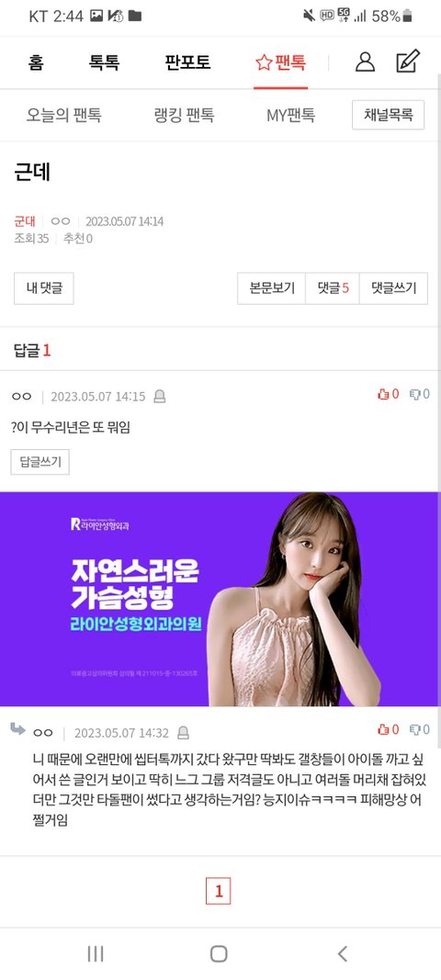This screenshot has width=441, height=980.
Task: Open the 채널목록 button
Action: [x=389, y=115]
